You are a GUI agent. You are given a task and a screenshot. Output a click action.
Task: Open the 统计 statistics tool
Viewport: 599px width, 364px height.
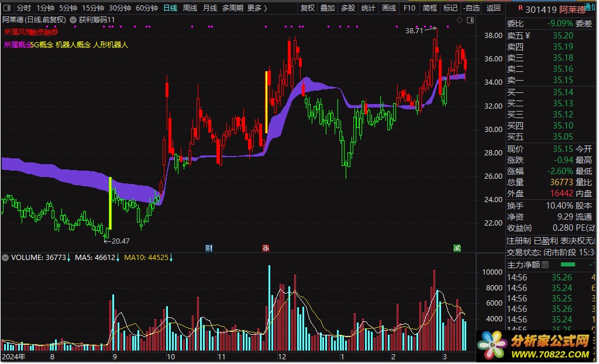pyautogui.click(x=369, y=8)
